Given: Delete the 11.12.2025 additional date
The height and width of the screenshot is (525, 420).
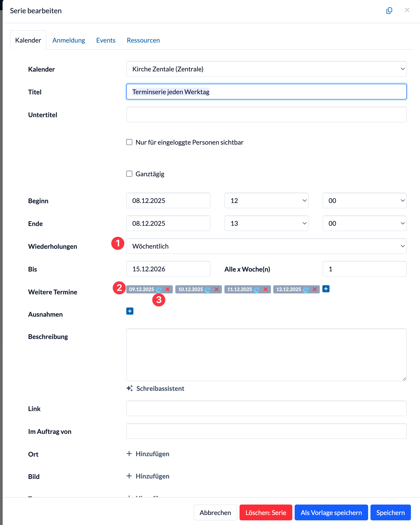Looking at the screenshot, I should [x=266, y=289].
